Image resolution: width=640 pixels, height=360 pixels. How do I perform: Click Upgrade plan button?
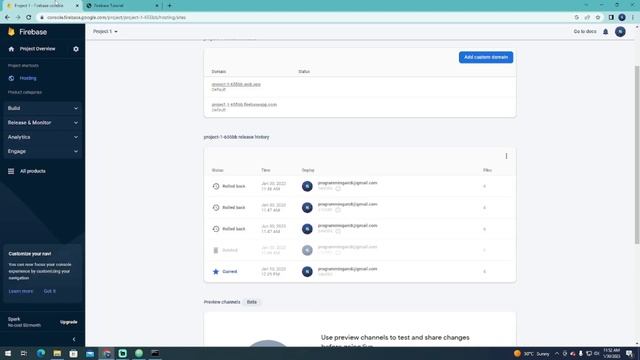(69, 322)
